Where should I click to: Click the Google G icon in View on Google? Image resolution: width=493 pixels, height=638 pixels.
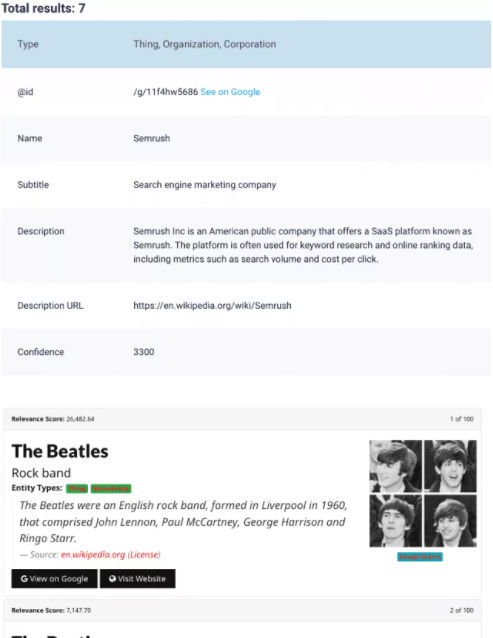pyautogui.click(x=24, y=579)
